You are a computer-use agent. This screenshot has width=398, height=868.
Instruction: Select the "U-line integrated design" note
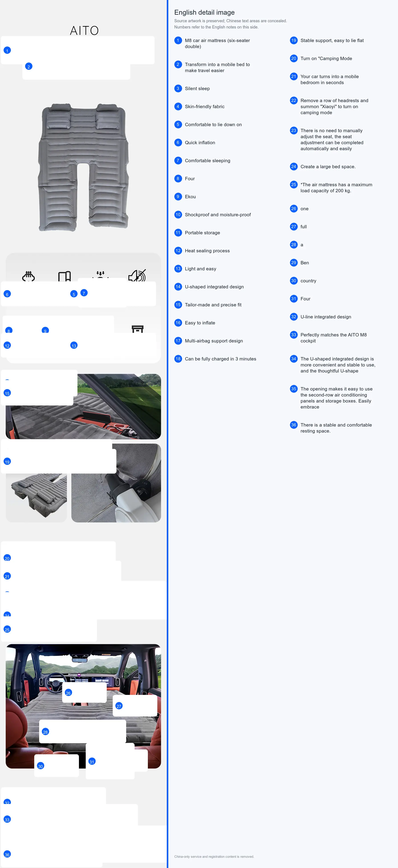[326, 317]
